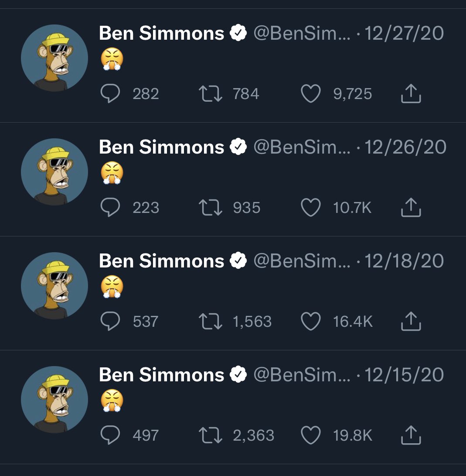Click Ben Simmons name on 12/26/20 tweet
466x476 pixels.
(x=161, y=147)
